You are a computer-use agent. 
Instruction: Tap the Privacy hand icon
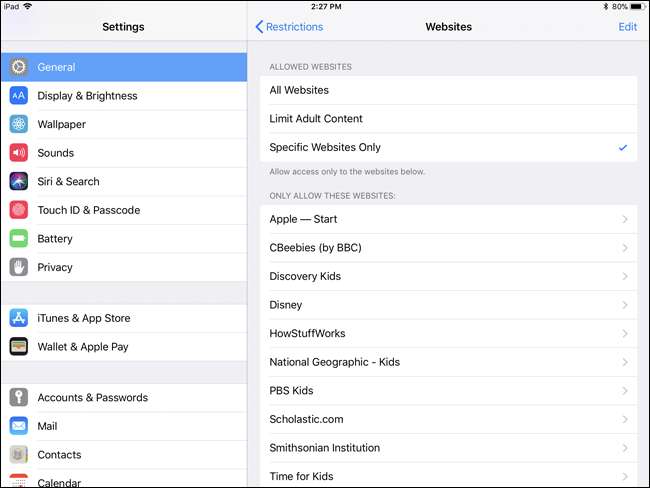pos(19,267)
